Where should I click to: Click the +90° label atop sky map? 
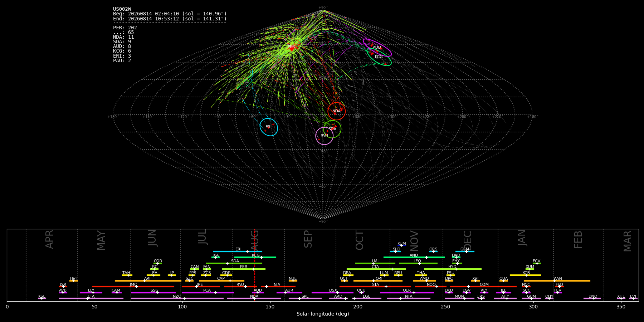pos(323,8)
